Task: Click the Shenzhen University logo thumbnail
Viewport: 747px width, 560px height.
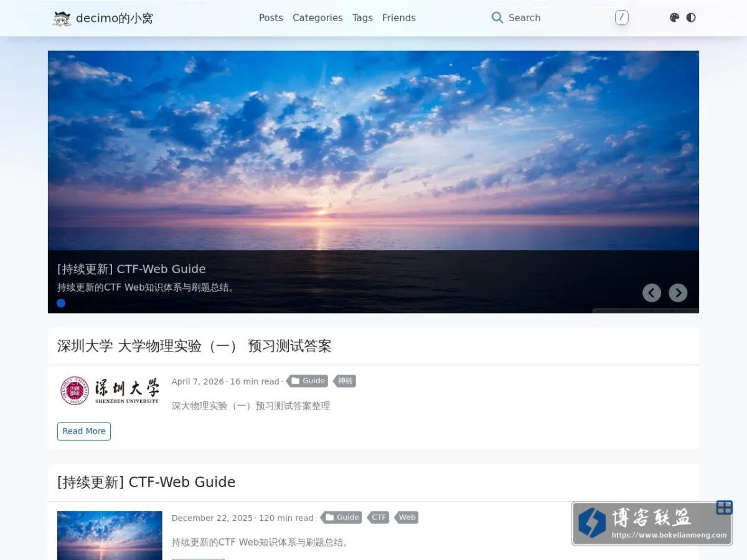Action: 110,391
